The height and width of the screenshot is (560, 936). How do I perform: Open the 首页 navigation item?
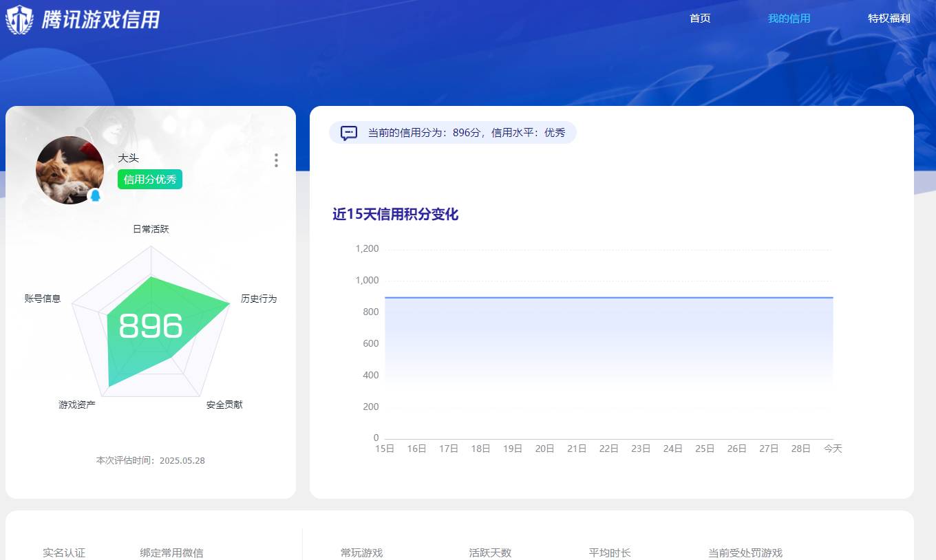700,19
